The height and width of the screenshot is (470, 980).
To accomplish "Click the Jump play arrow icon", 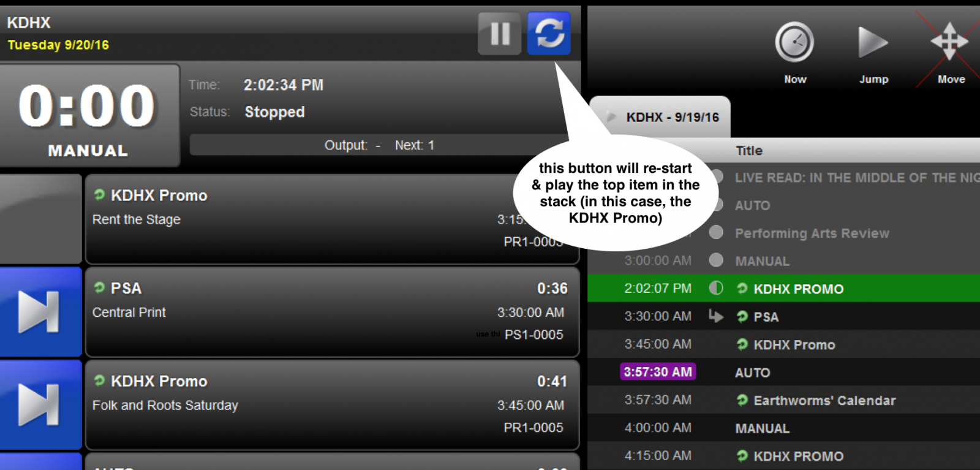I will tap(872, 42).
